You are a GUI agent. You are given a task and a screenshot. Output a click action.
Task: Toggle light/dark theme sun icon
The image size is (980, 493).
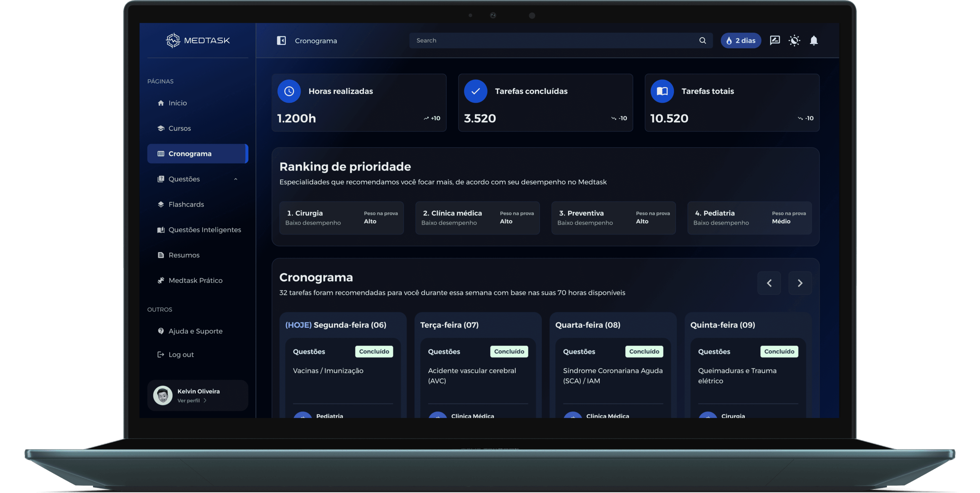tap(794, 41)
